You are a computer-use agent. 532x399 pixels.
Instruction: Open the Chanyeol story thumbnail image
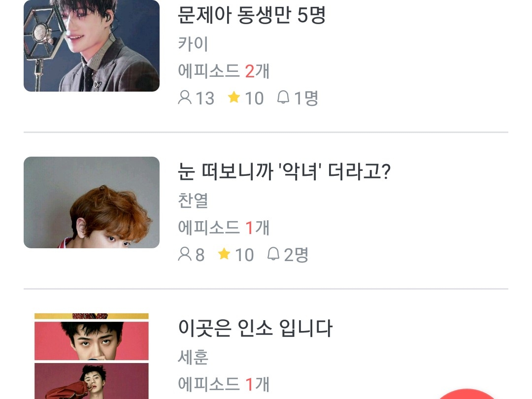[x=92, y=202]
